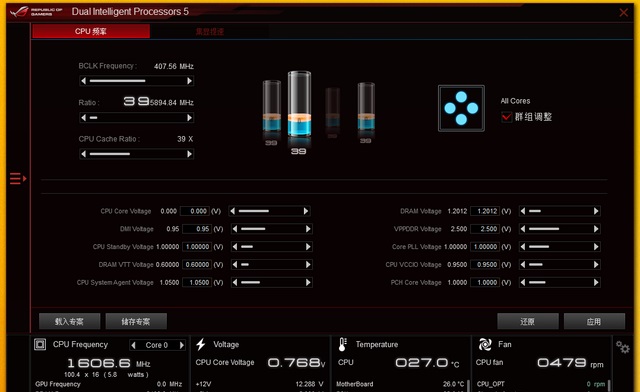Click the 1606.6 MHz CPU frequency readout
Viewport: 640px width, 392px height.
click(x=109, y=363)
